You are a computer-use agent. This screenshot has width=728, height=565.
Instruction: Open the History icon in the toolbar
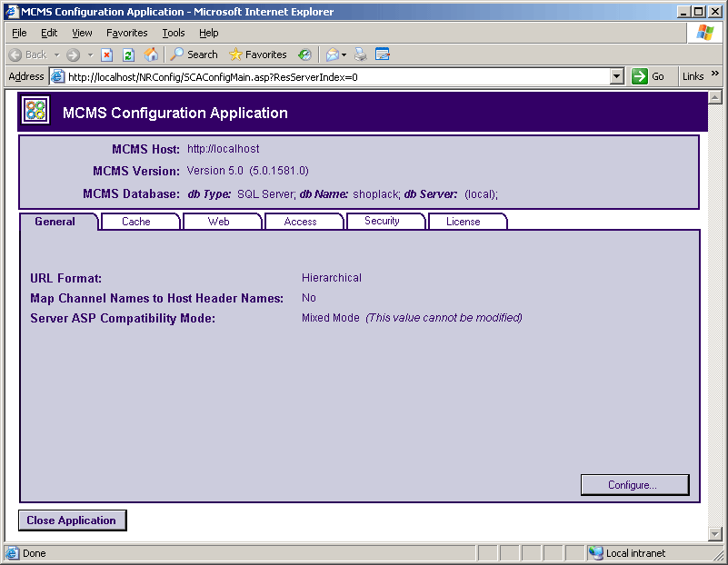pyautogui.click(x=305, y=55)
